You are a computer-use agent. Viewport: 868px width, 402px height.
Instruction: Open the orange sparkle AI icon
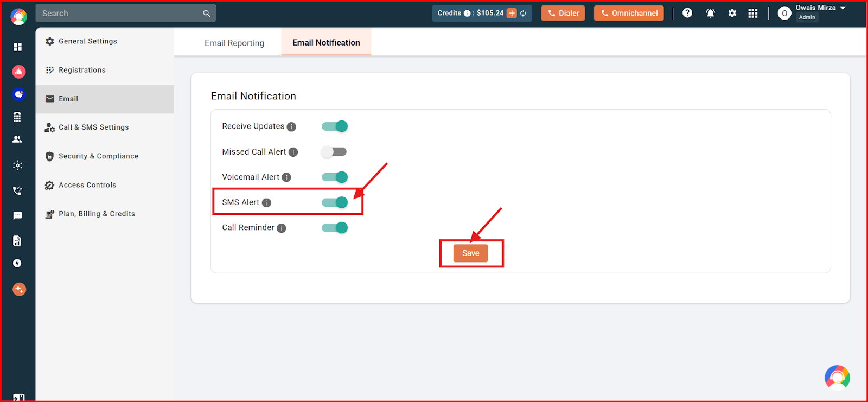click(19, 289)
